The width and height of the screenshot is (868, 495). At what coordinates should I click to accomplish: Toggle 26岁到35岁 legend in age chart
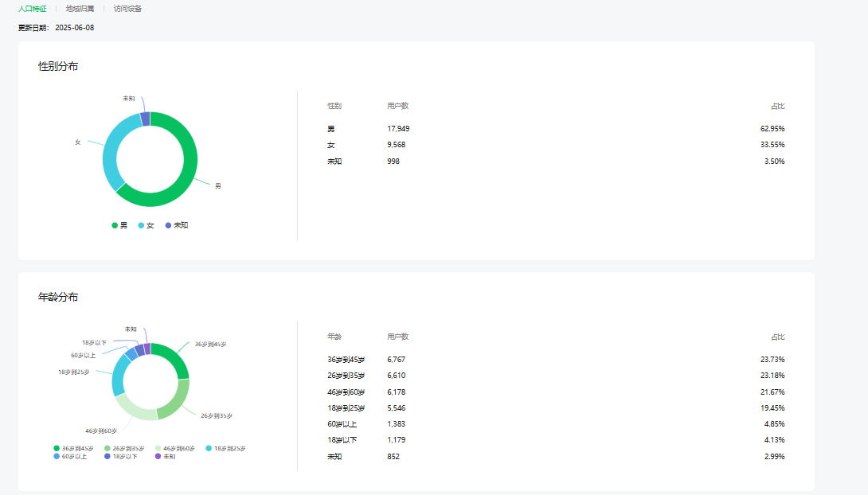[124, 449]
